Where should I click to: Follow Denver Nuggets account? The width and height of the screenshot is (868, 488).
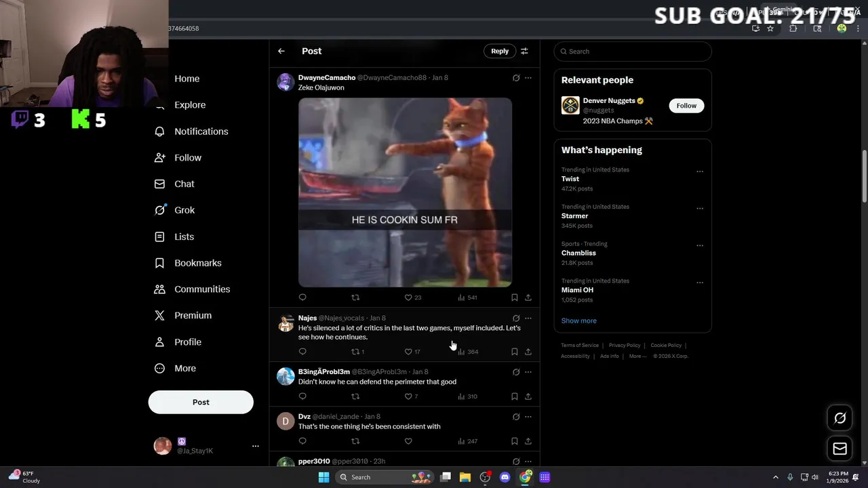click(686, 106)
